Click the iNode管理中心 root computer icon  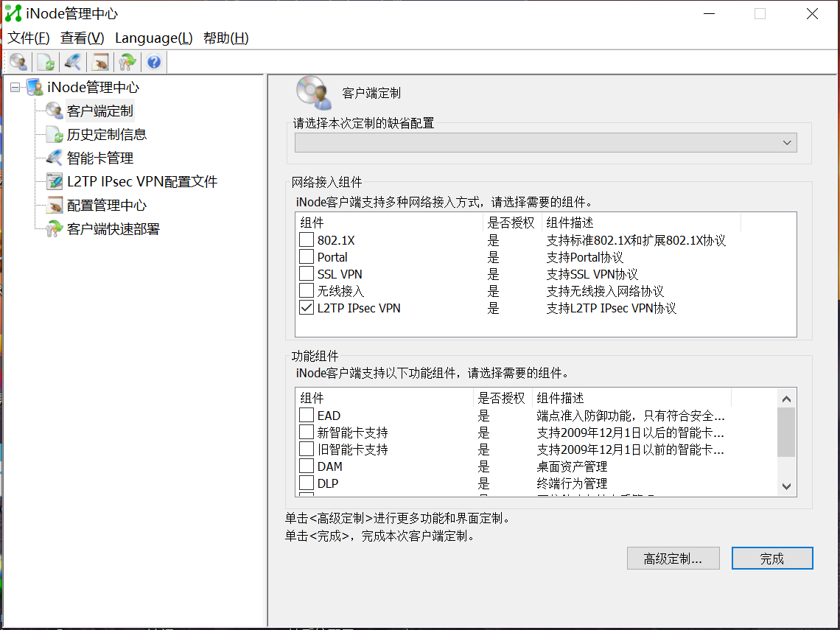click(35, 87)
